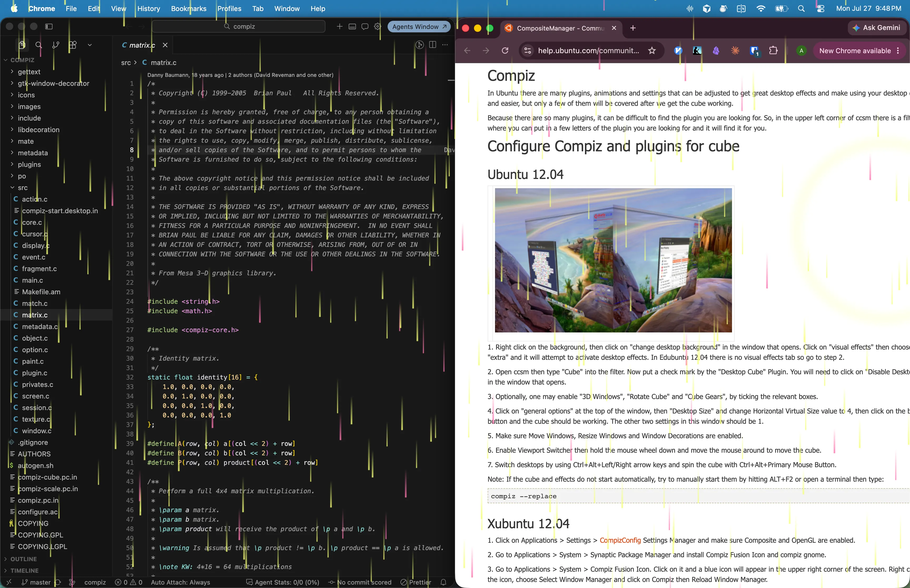Viewport: 910px width, 588px height.
Task: Toggle the bottom panel layout icon
Action: click(352, 26)
